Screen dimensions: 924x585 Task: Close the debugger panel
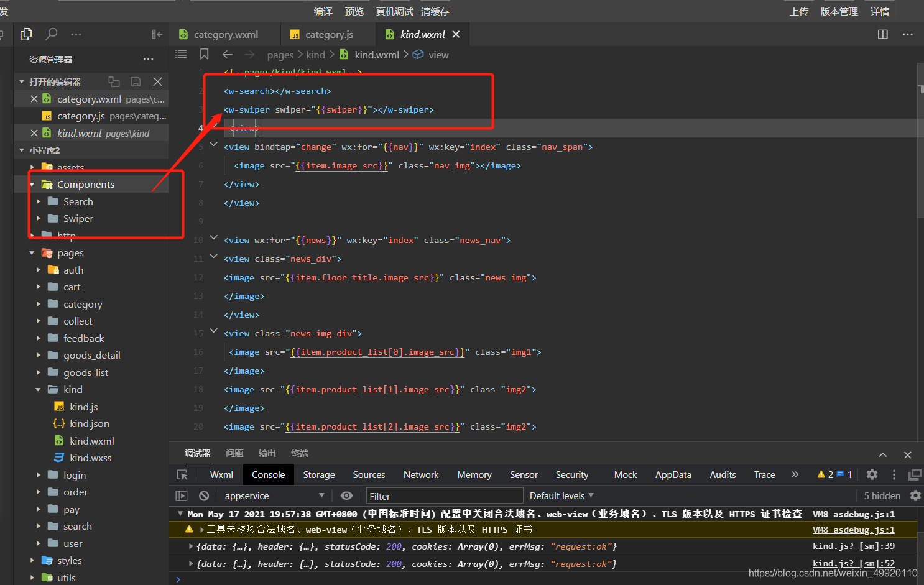(x=908, y=455)
